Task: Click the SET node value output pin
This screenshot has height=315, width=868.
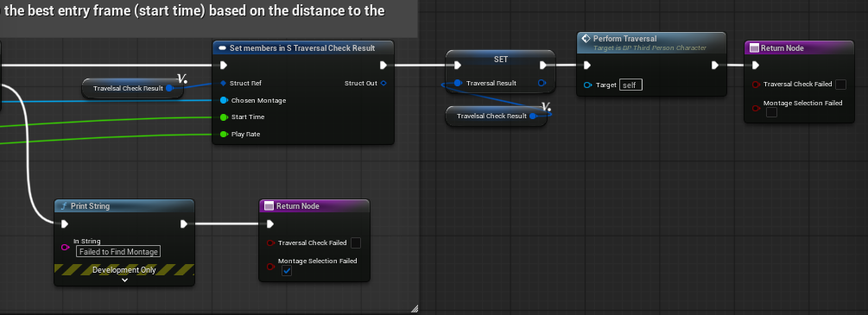Action: coord(542,83)
